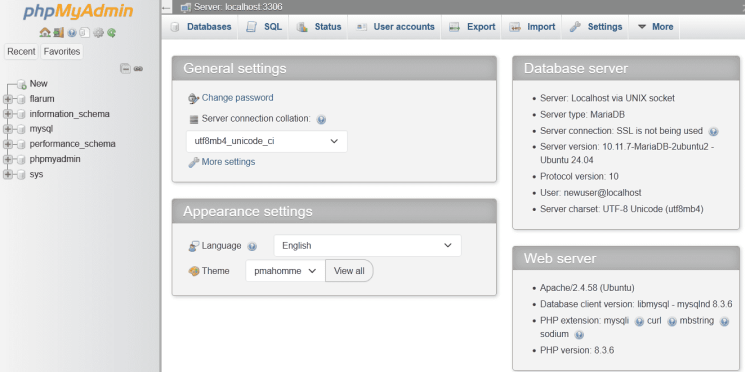Image resolution: width=745 pixels, height=372 pixels.
Task: Open MariaDB documentation page icon
Action: 85,33
